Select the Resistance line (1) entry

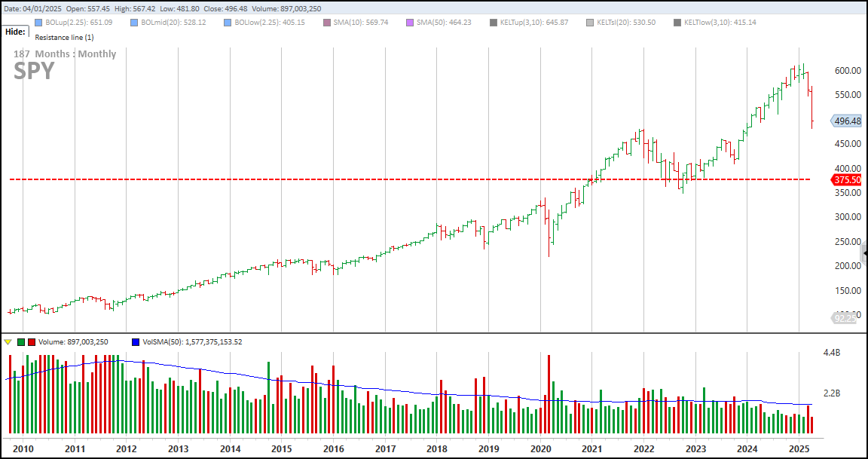[x=64, y=37]
